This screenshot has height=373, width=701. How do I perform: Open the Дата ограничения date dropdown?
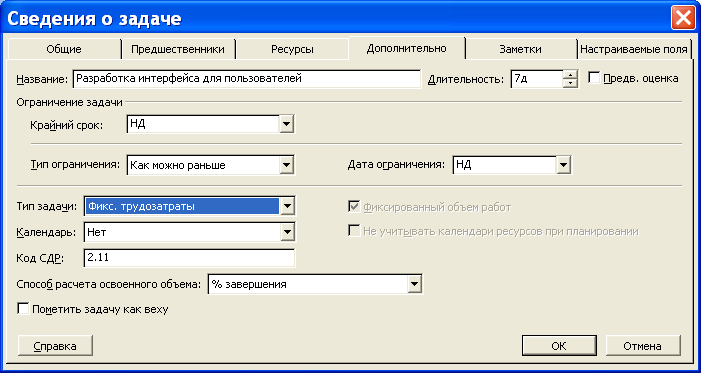point(563,165)
